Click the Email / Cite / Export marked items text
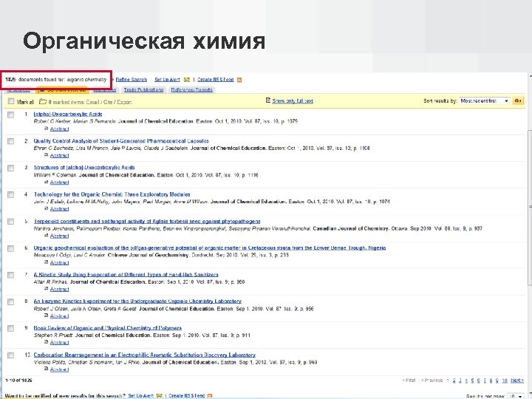 [107, 102]
